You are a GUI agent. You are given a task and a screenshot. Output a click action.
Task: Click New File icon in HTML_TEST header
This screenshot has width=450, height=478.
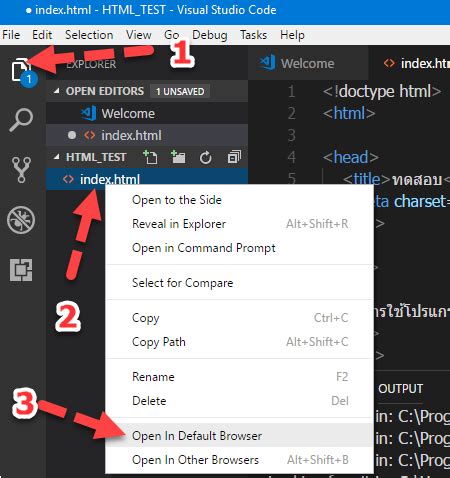coord(150,157)
